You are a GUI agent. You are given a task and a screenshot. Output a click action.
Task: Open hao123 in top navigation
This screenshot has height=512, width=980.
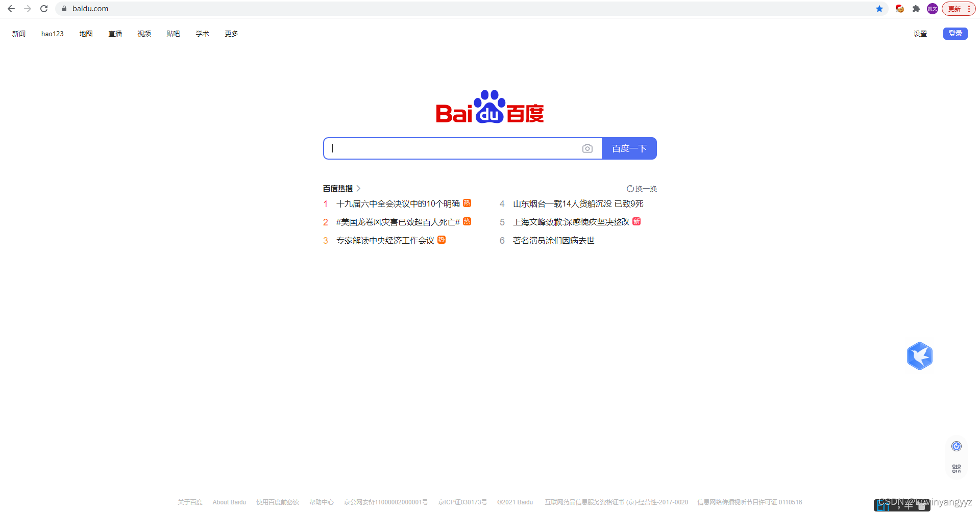53,34
